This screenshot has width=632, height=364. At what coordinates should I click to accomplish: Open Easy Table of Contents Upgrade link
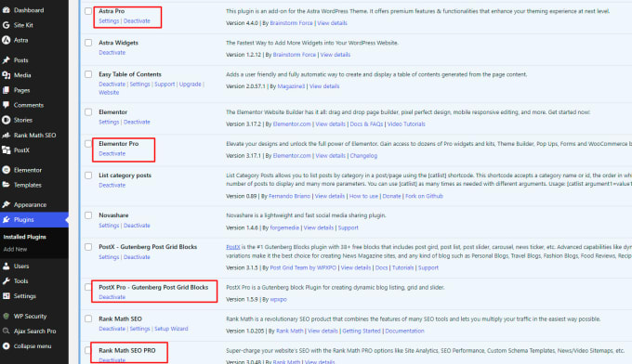click(190, 84)
